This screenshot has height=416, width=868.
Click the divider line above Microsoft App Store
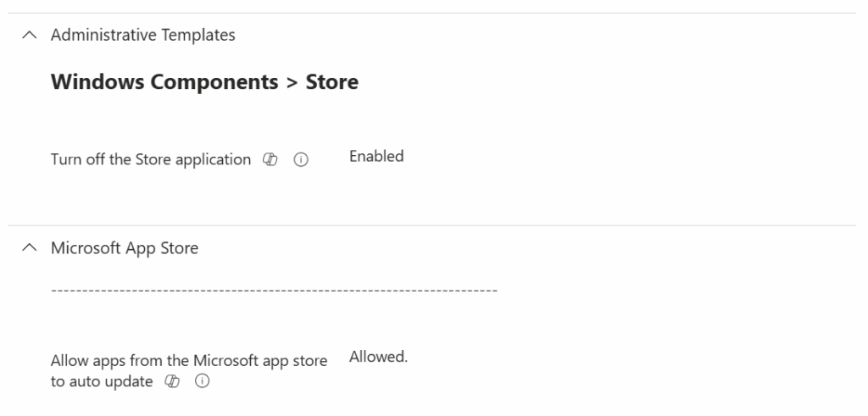click(434, 225)
